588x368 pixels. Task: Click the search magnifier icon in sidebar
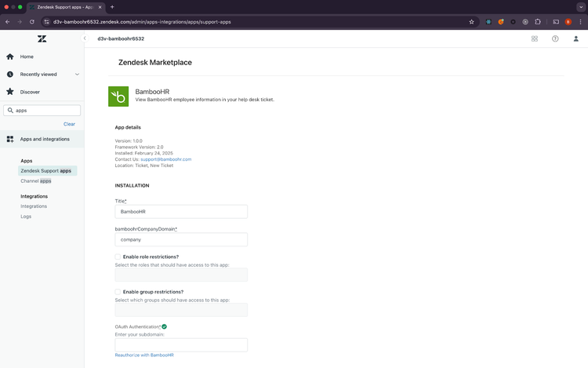(x=10, y=111)
